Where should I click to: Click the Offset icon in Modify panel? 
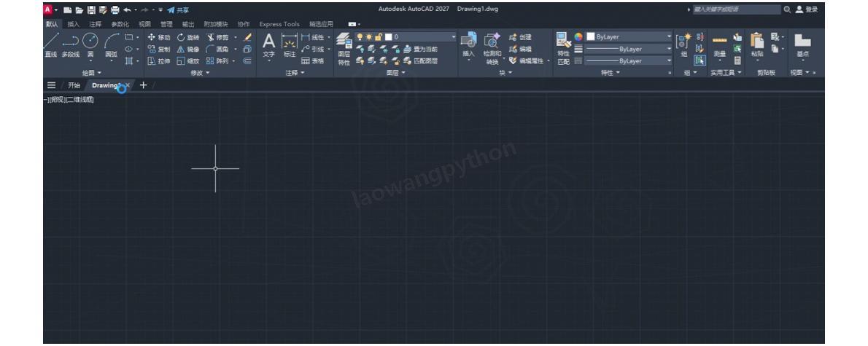pos(247,60)
